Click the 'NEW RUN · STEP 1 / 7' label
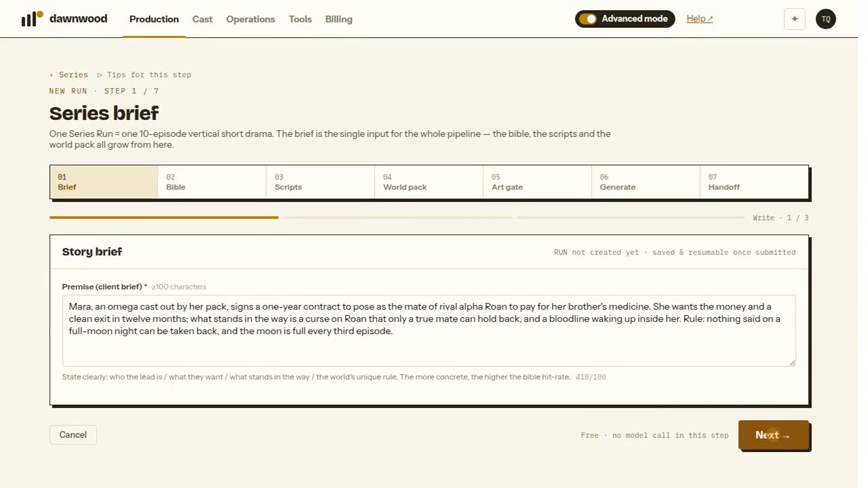 (x=104, y=91)
